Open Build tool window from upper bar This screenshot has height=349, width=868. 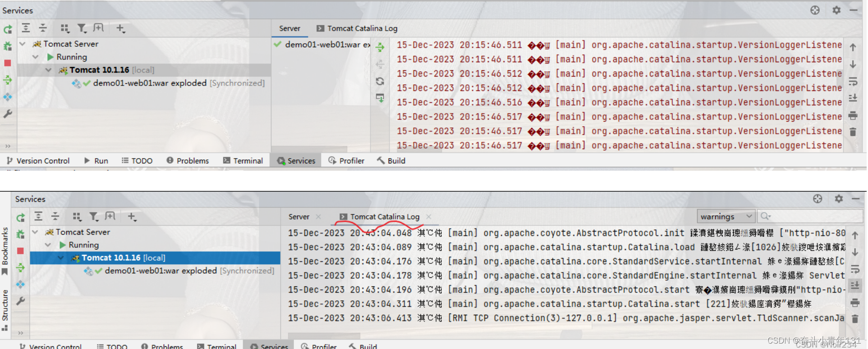click(x=391, y=161)
